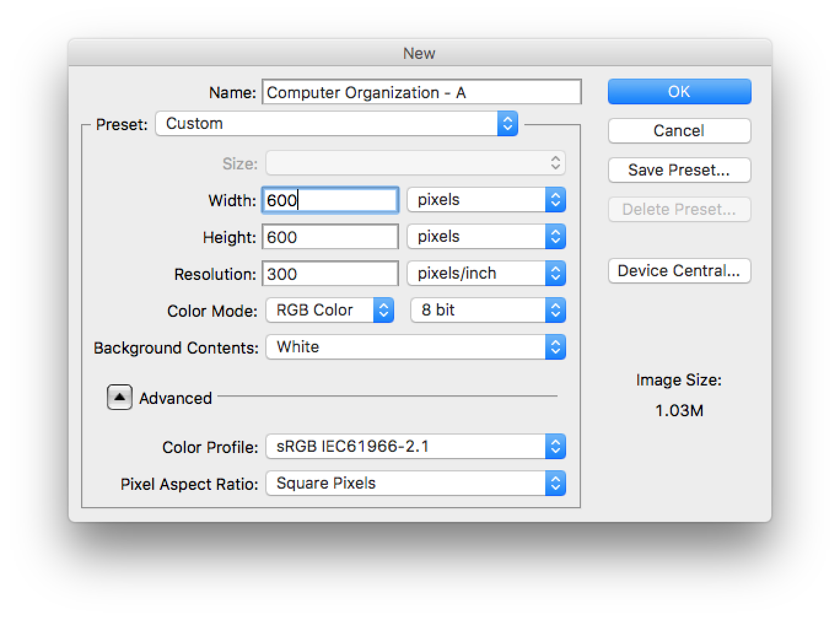Click the disabled Size dropdown
The image size is (840, 620).
tap(416, 163)
